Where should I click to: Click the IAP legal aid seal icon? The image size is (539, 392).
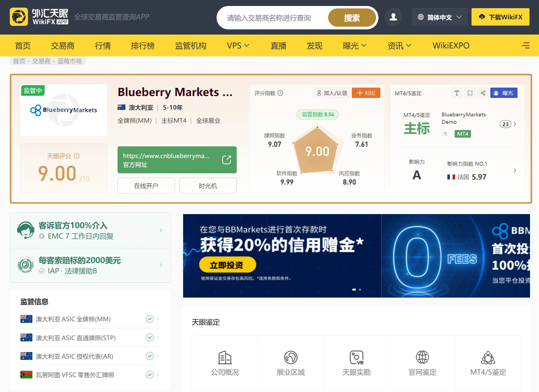coord(26,265)
